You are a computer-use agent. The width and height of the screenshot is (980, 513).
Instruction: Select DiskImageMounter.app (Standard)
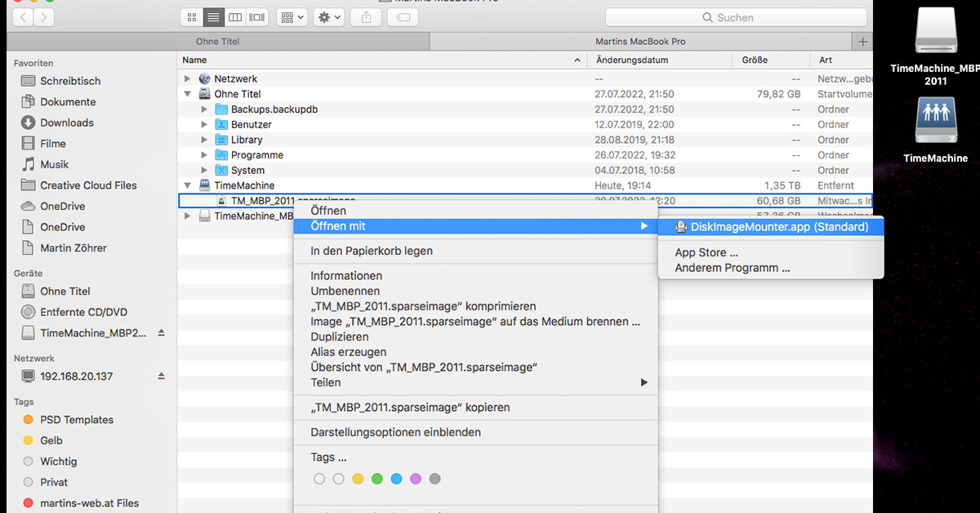click(x=770, y=226)
